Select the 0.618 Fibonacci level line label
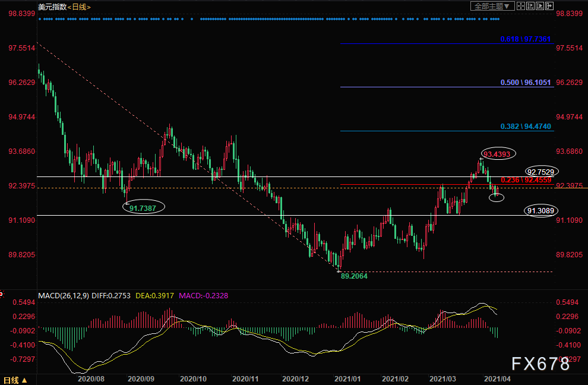The height and width of the screenshot is (385, 588). [525, 39]
